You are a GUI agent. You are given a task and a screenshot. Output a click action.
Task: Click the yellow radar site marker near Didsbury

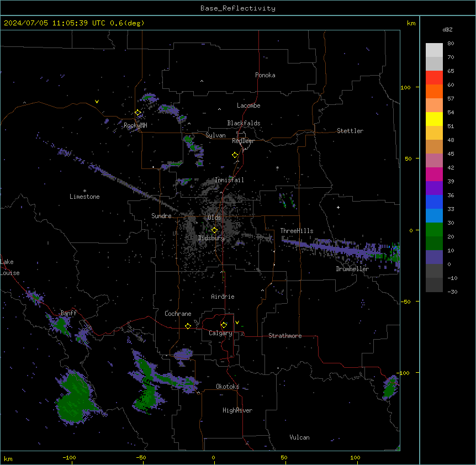click(x=214, y=230)
